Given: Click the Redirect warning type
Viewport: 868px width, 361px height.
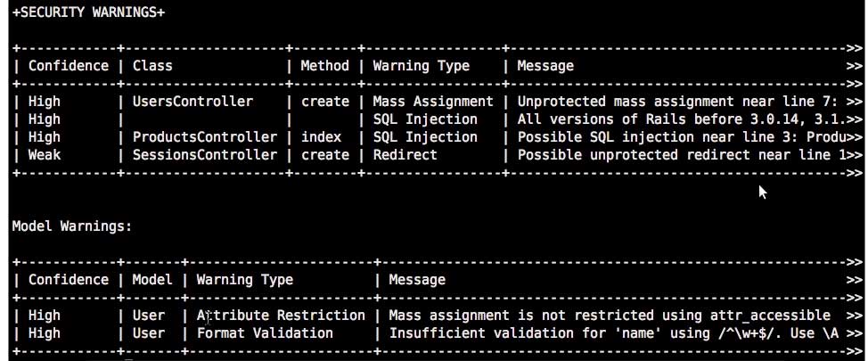Looking at the screenshot, I should pyautogui.click(x=405, y=154).
